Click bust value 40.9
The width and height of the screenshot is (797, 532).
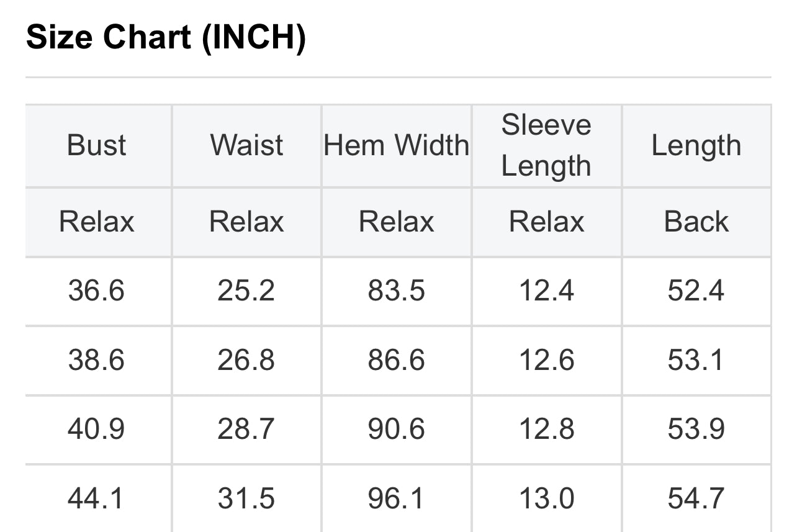(97, 430)
